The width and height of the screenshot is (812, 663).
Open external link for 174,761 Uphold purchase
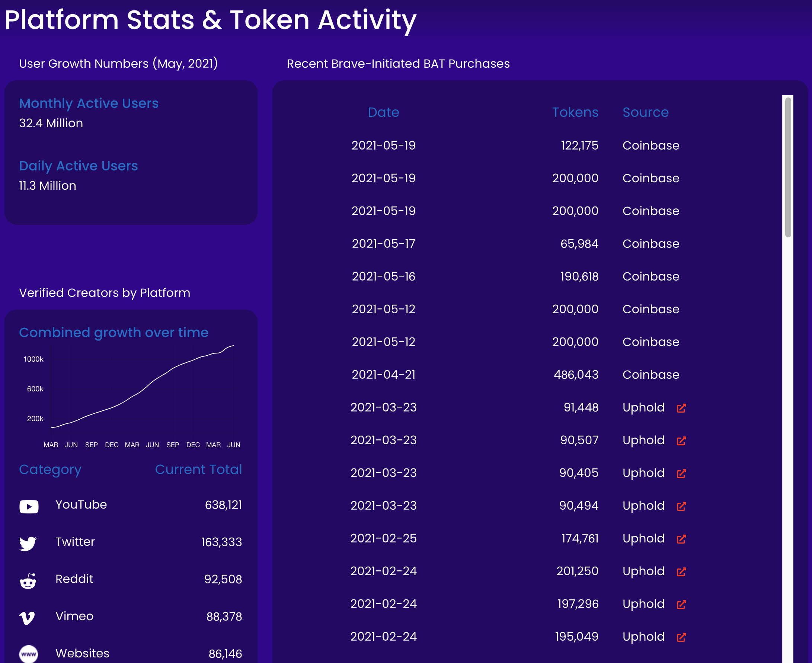[x=681, y=539]
